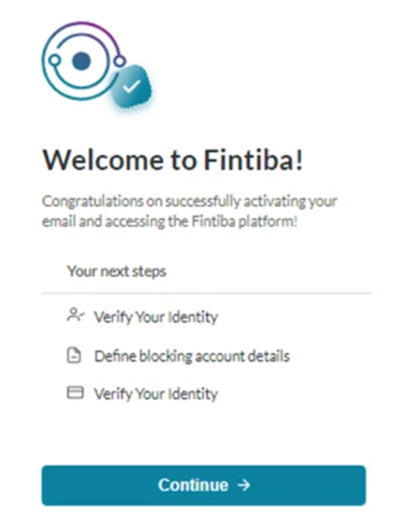Click the Your next steps section header
The image size is (420, 530).
[x=116, y=271]
